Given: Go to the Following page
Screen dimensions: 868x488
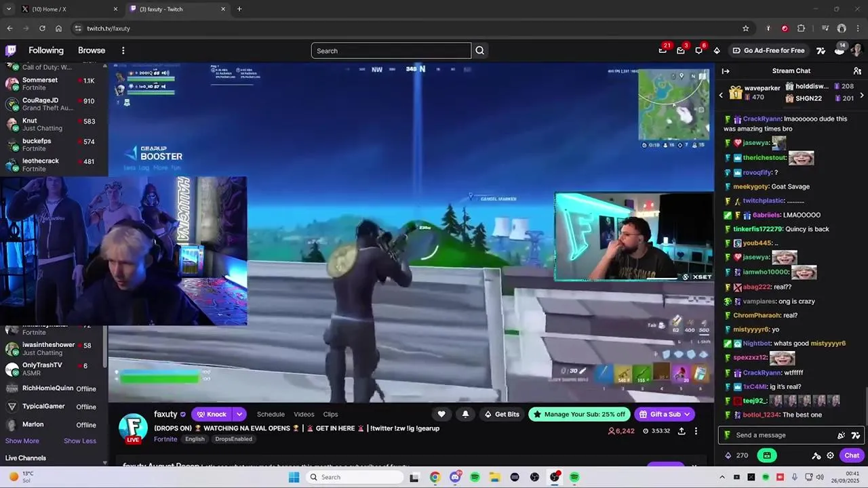Looking at the screenshot, I should 46,50.
